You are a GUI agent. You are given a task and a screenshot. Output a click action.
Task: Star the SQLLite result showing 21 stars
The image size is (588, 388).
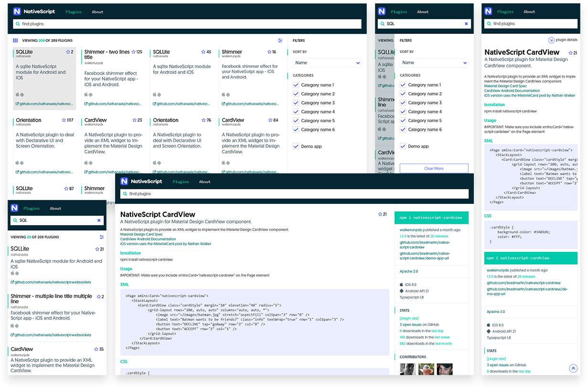pos(97,249)
